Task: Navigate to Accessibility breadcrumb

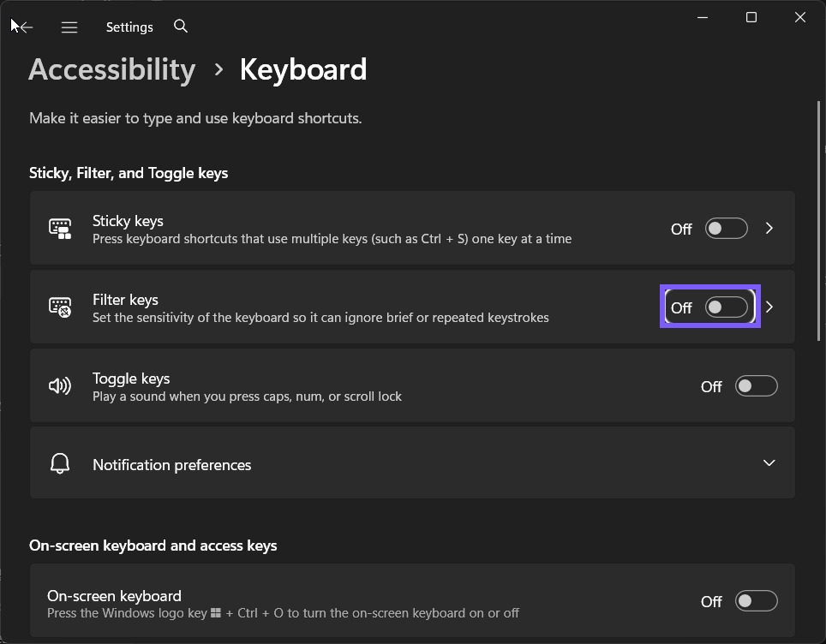Action: coord(111,69)
